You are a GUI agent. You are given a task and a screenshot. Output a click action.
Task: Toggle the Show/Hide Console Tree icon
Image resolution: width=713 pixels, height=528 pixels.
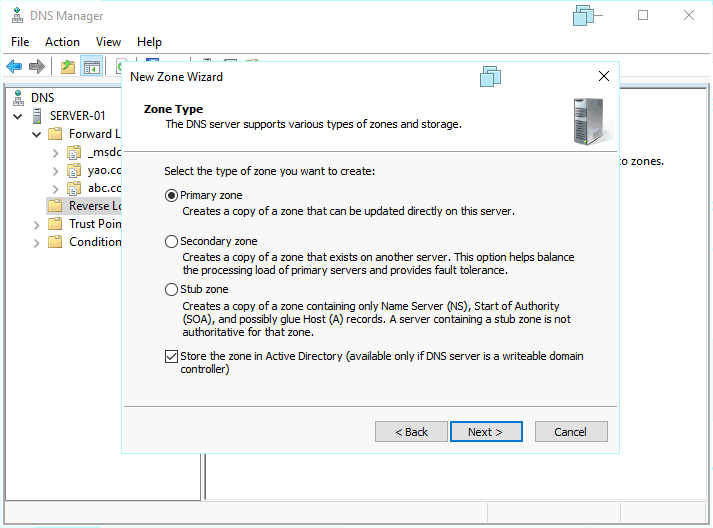coord(91,67)
